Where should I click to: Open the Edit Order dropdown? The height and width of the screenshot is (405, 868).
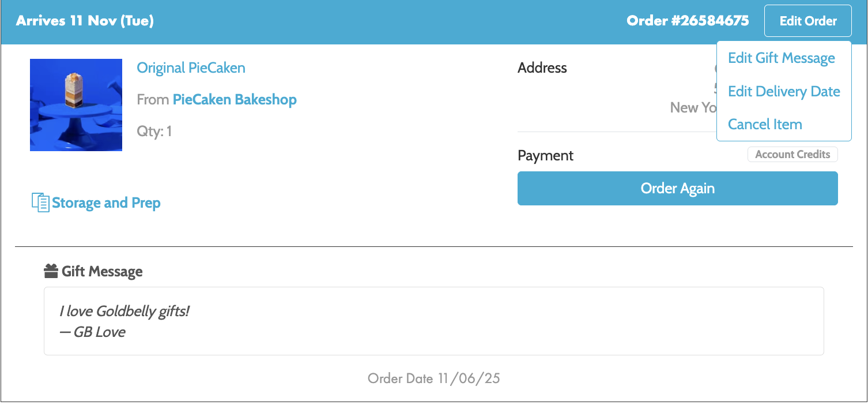tap(807, 21)
